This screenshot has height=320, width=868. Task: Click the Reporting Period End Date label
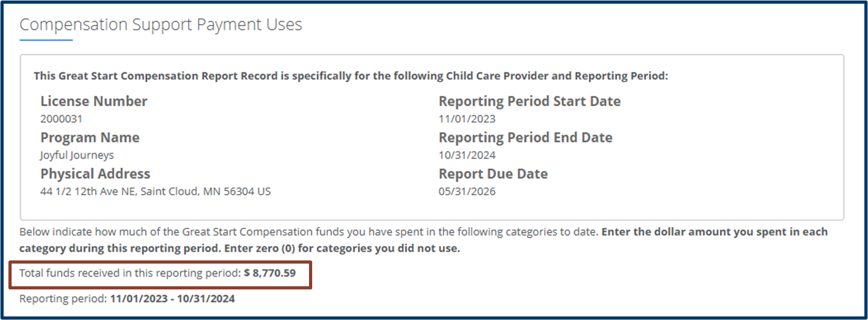tap(526, 138)
